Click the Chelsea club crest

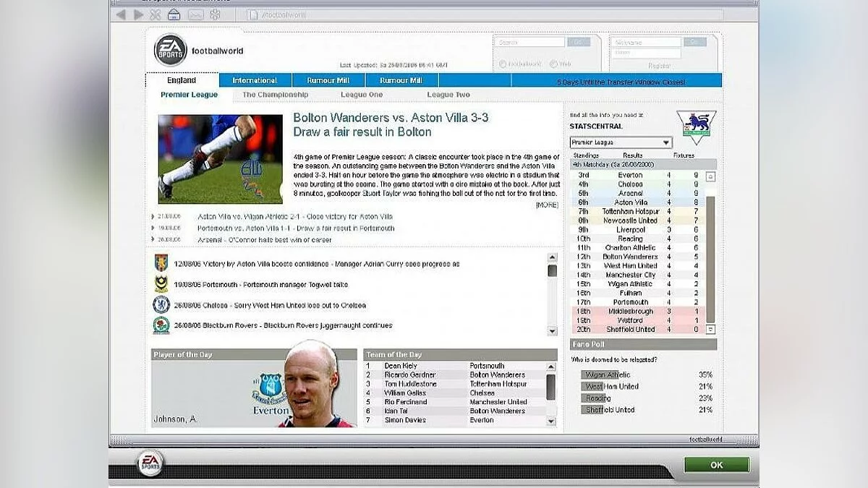tap(161, 304)
